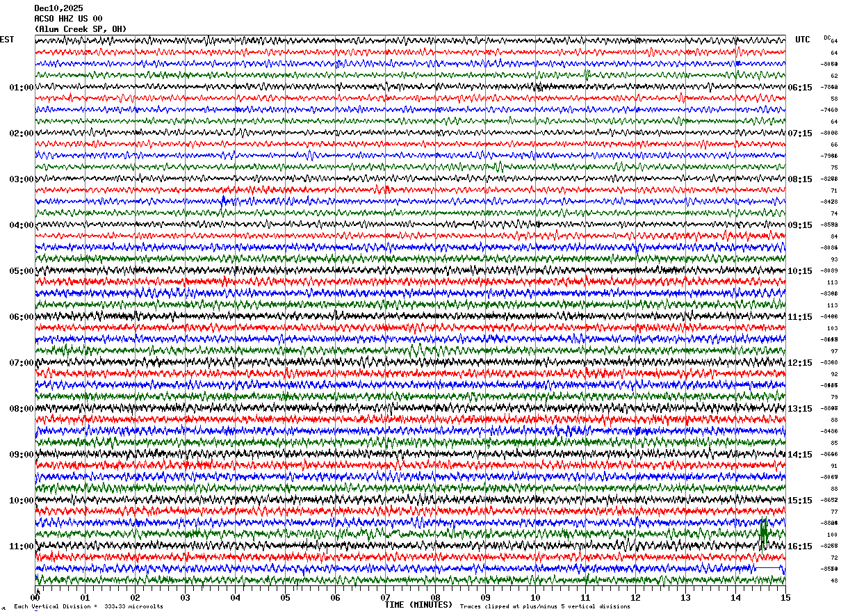Select the 07:00 EST time label
The height and width of the screenshot is (616, 841).
click(x=21, y=363)
